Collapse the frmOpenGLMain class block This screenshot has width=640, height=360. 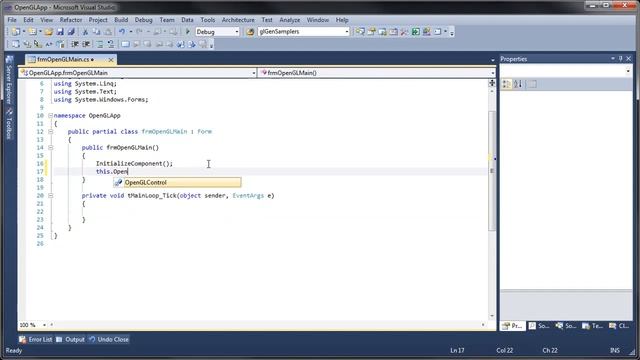pyautogui.click(x=50, y=131)
